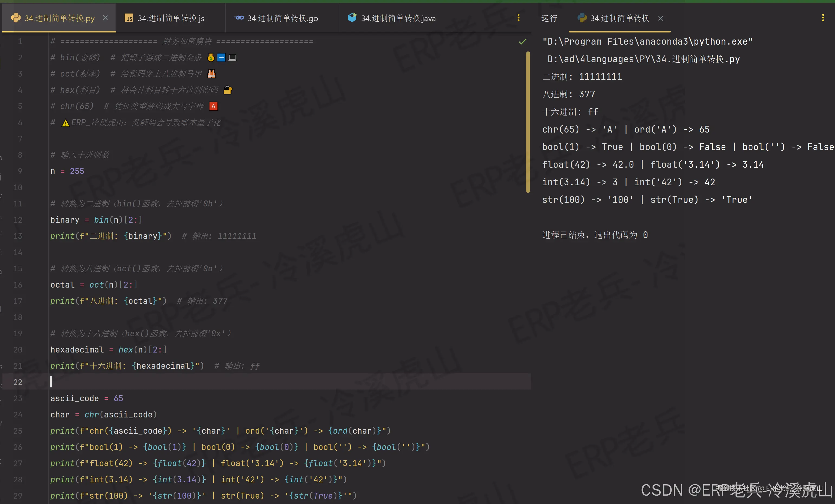Click the red A emoji on line 5
This screenshot has height=504, width=835.
(x=213, y=106)
